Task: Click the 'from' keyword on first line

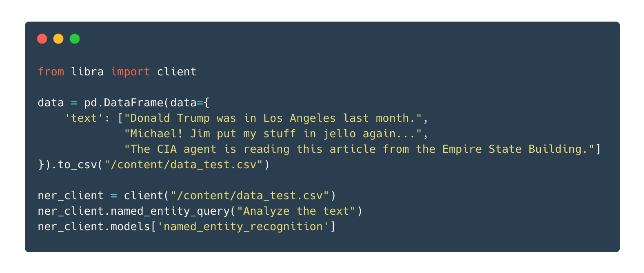Action: click(x=51, y=72)
